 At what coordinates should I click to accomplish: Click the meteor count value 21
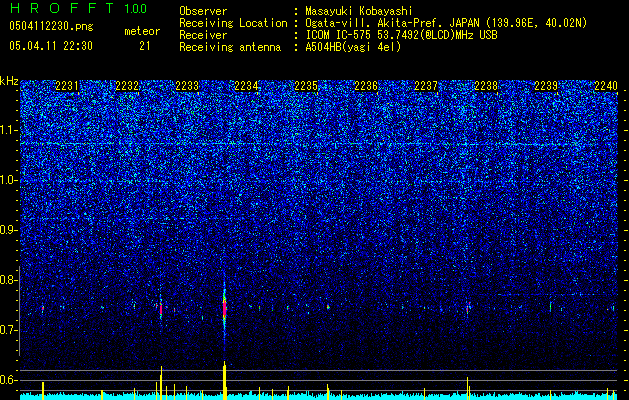click(145, 46)
